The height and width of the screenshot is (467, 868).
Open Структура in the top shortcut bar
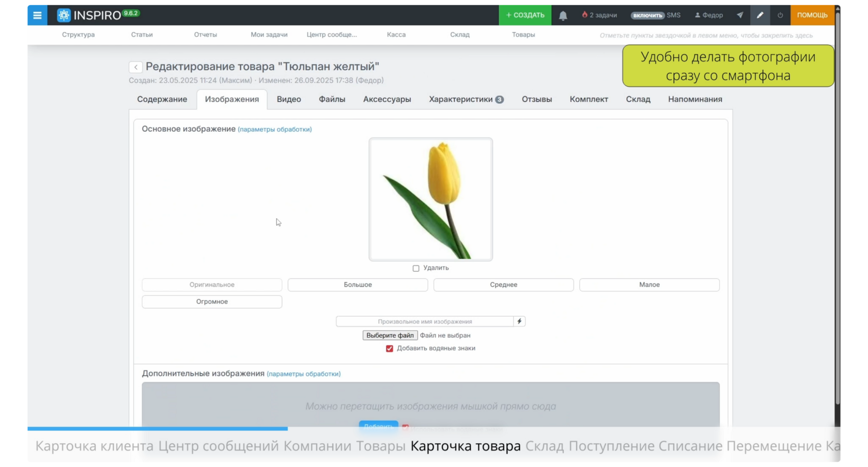click(79, 35)
